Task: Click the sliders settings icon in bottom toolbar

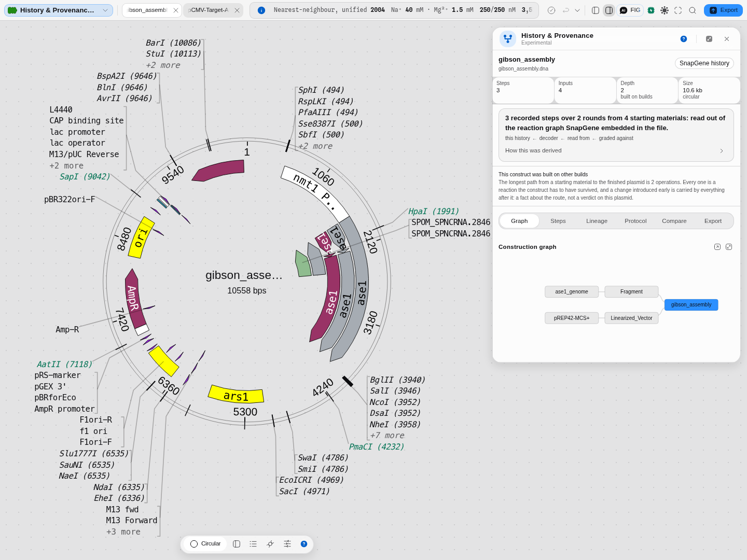Action: tap(287, 544)
